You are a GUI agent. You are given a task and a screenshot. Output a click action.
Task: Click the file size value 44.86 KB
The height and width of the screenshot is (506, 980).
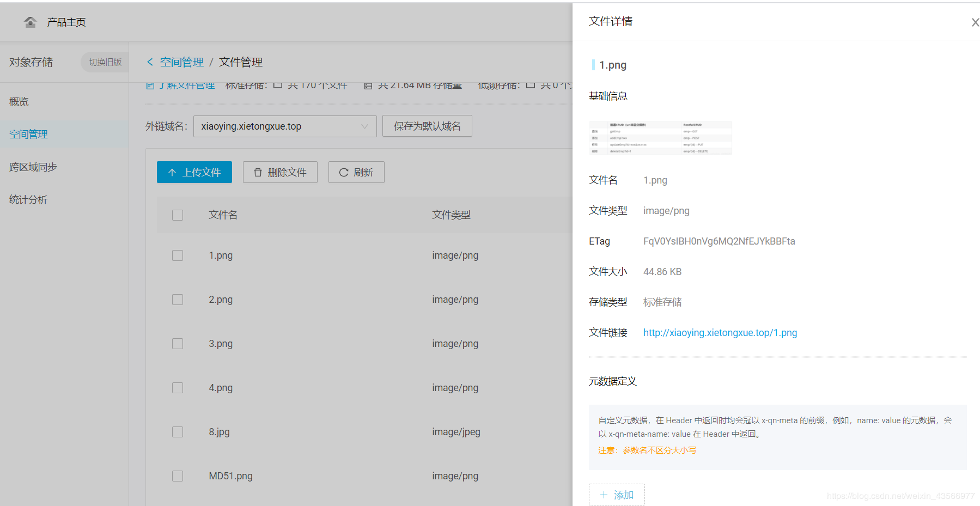662,272
